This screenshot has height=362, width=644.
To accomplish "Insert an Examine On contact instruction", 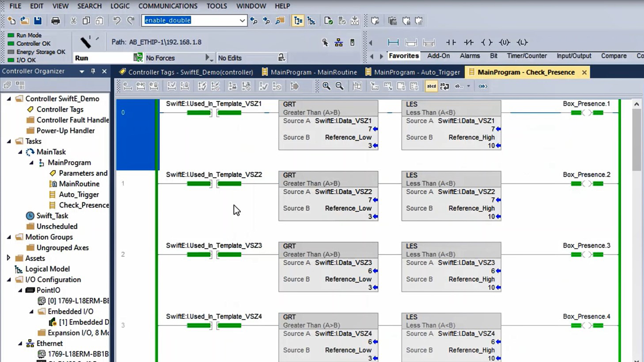I will (x=451, y=42).
